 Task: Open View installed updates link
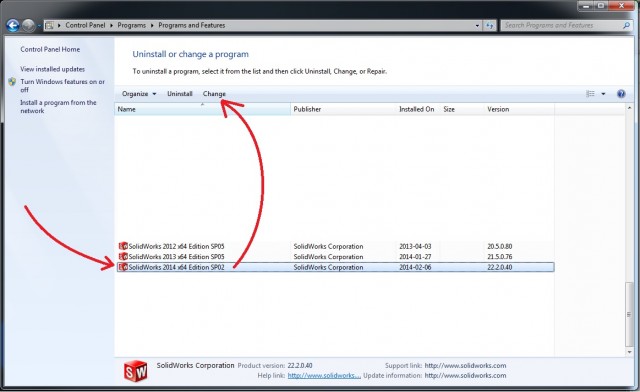(52, 69)
